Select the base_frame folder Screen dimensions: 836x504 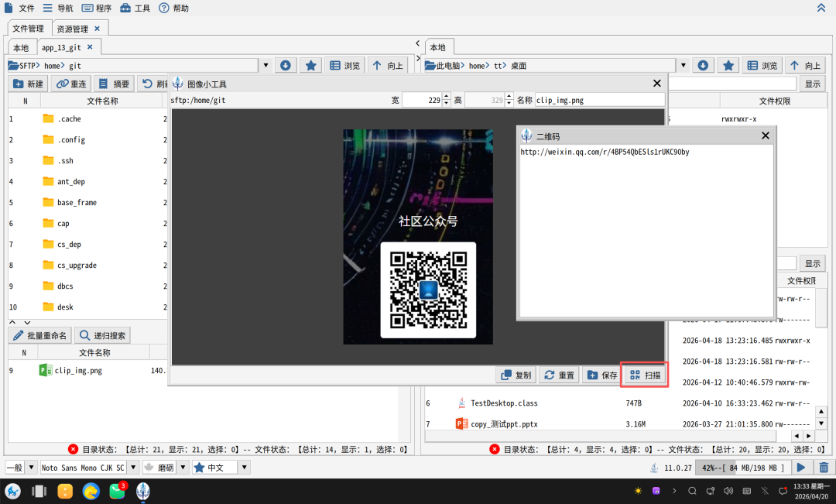[88, 203]
